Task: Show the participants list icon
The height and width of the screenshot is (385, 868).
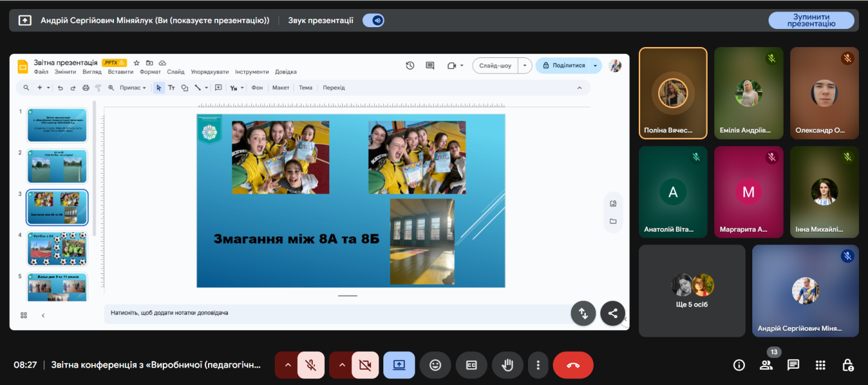Action: (766, 365)
